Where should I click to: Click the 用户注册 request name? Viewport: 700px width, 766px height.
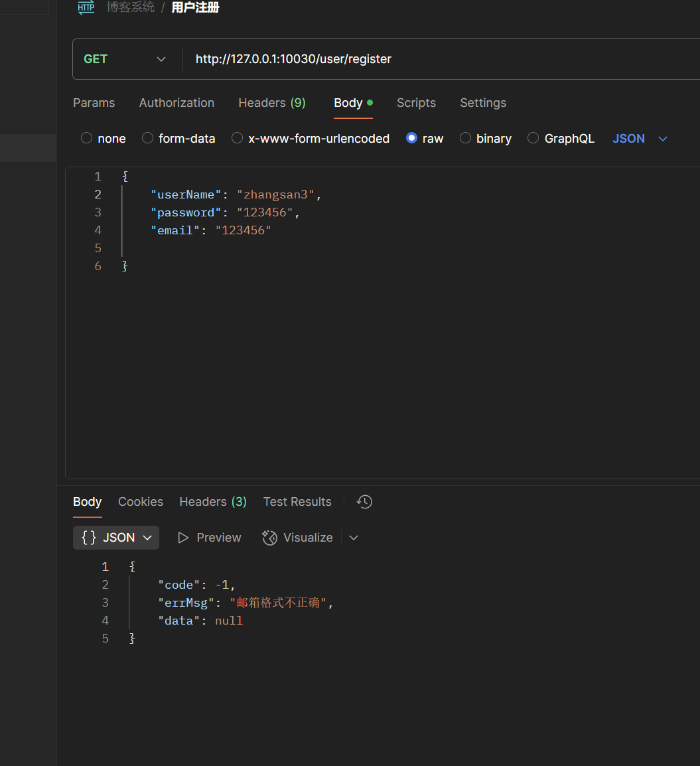[x=195, y=7]
